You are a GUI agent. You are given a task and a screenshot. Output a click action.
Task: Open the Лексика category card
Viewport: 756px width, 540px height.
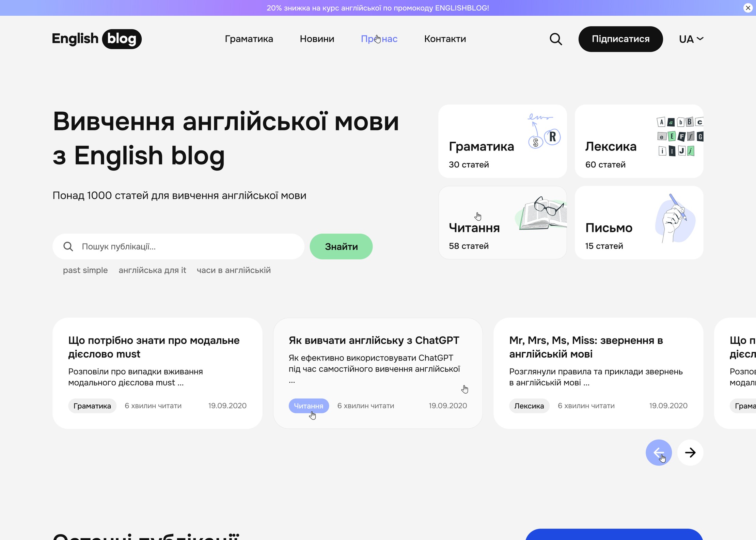[639, 141]
